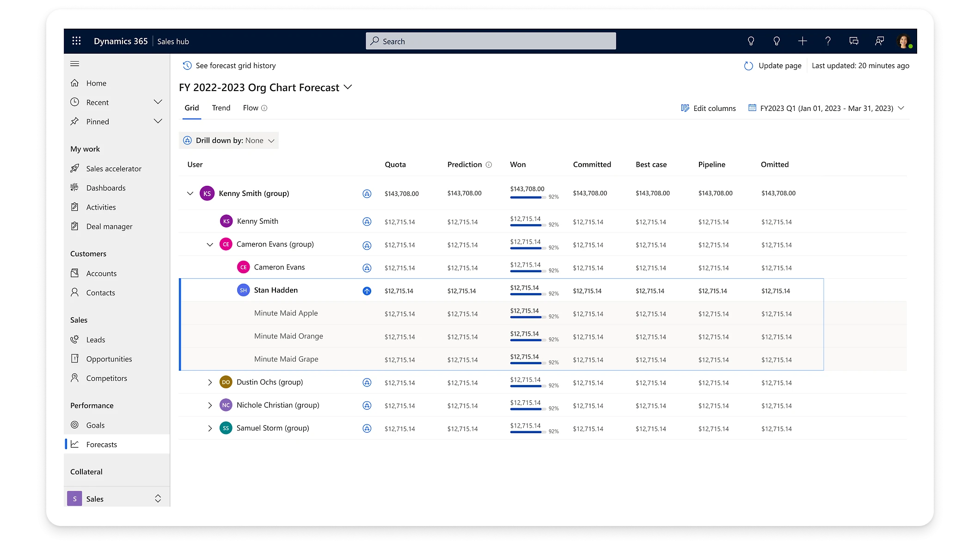Switch to the Flow tab

pos(251,108)
